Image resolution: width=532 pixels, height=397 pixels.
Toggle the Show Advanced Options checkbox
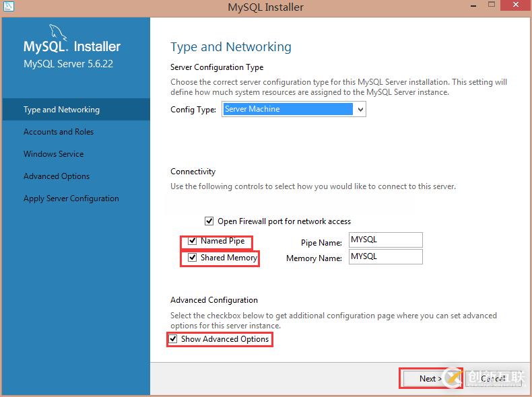click(174, 339)
